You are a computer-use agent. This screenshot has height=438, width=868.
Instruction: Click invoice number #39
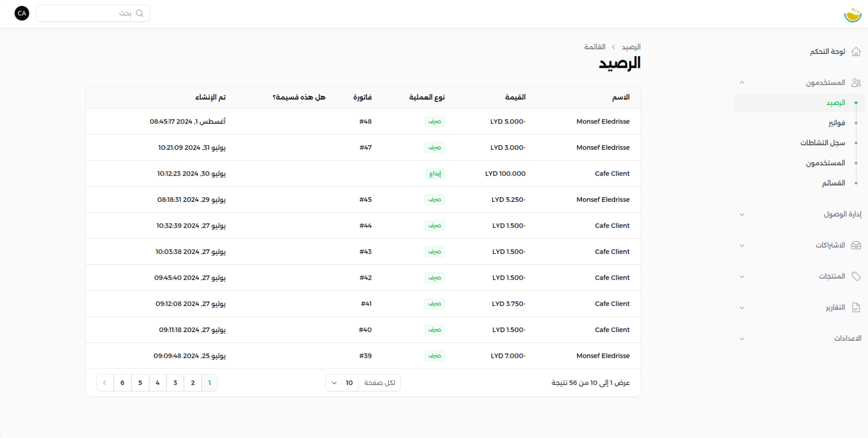pos(365,356)
